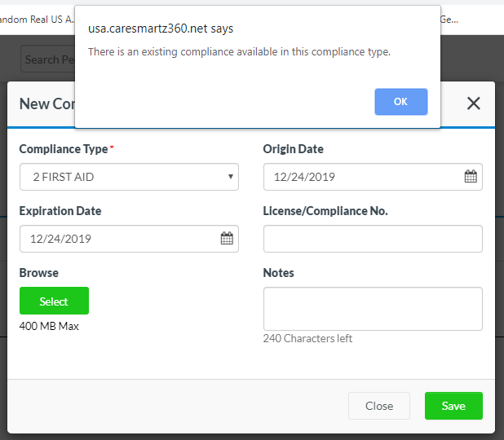Click the Close button in dialog footer
Screen dimensions: 504x440
pos(378,406)
